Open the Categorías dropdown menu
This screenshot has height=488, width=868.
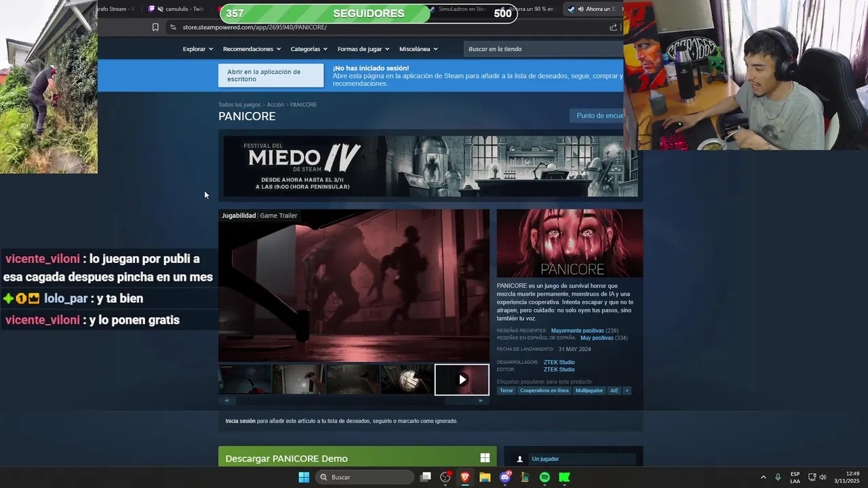click(x=309, y=49)
